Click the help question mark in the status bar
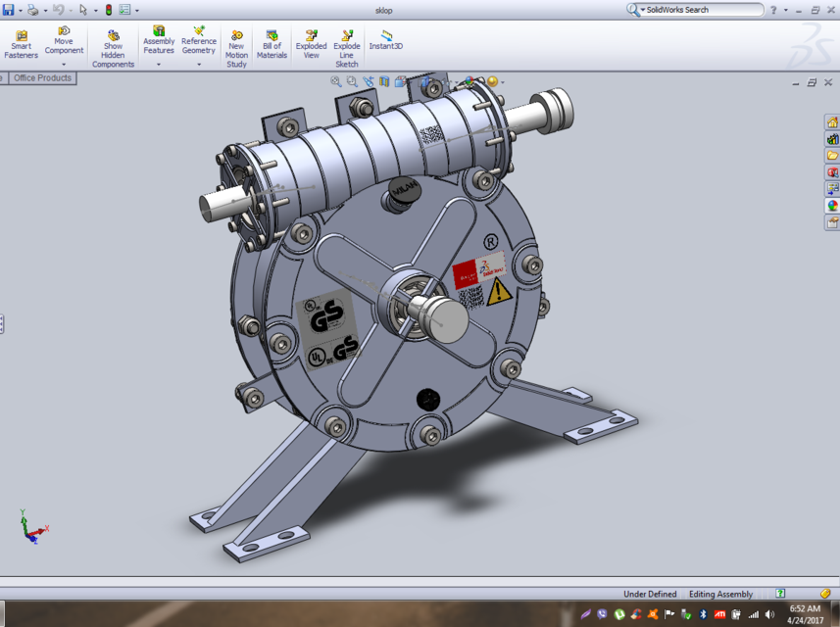840x627 pixels. coord(779,594)
